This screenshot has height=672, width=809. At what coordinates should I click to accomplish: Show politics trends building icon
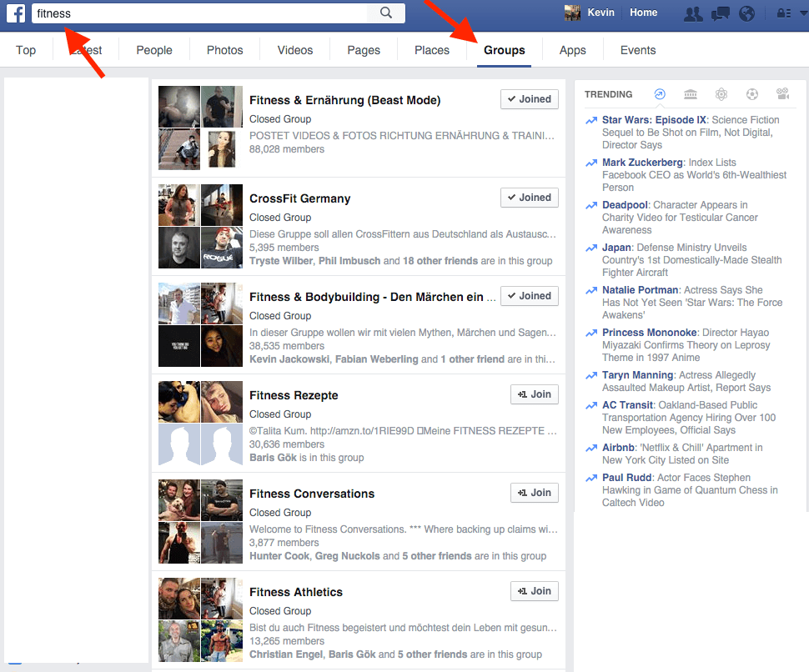tap(691, 94)
